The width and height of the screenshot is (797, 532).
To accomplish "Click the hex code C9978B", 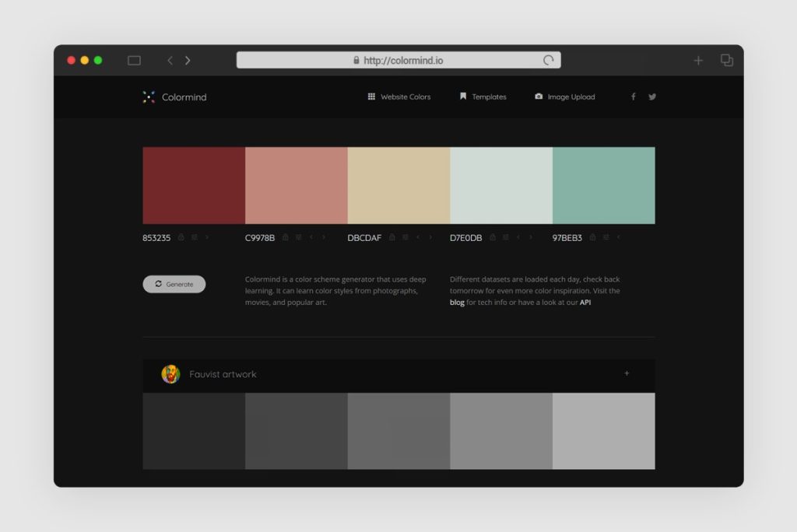I will pyautogui.click(x=260, y=238).
